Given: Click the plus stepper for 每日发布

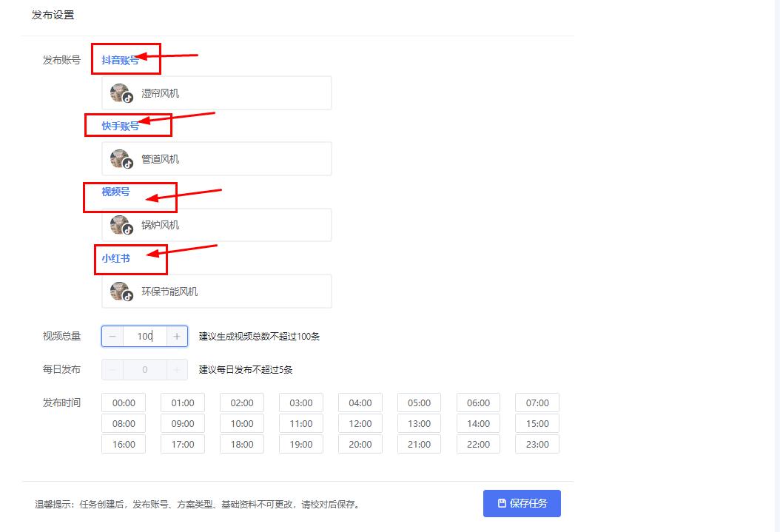Looking at the screenshot, I should (x=177, y=369).
